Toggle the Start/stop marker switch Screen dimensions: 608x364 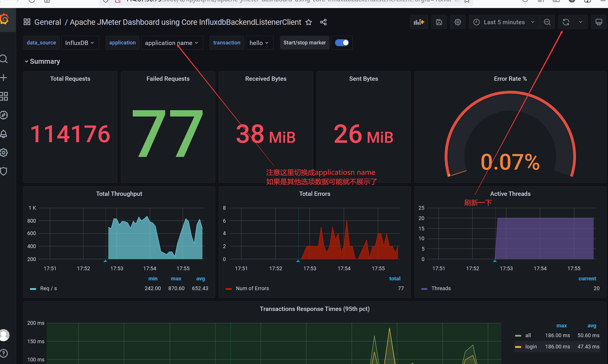tap(342, 43)
